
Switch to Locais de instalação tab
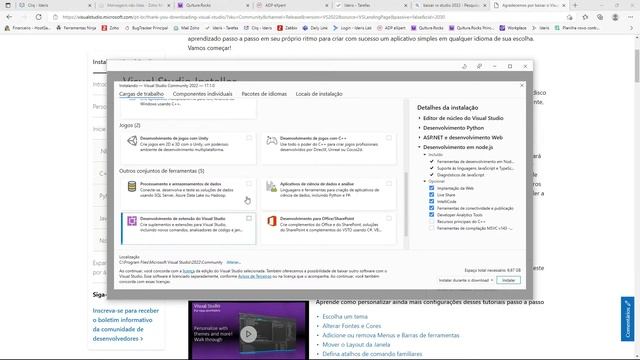tap(319, 94)
